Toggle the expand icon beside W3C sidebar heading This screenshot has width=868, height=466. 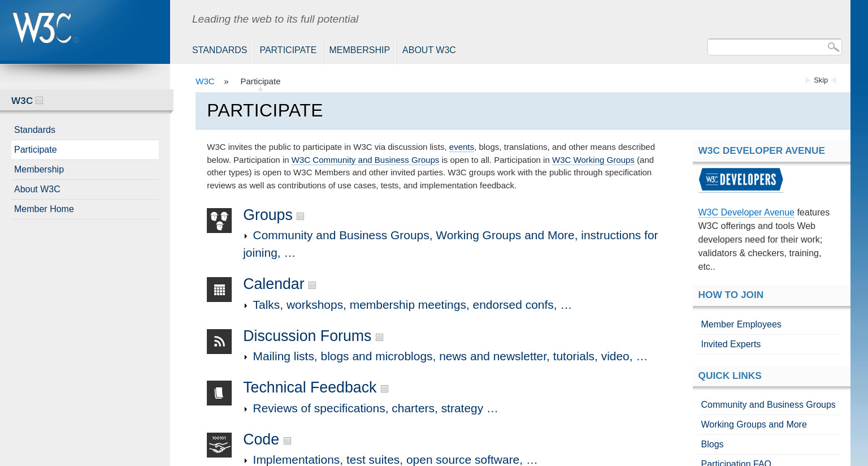pos(39,101)
